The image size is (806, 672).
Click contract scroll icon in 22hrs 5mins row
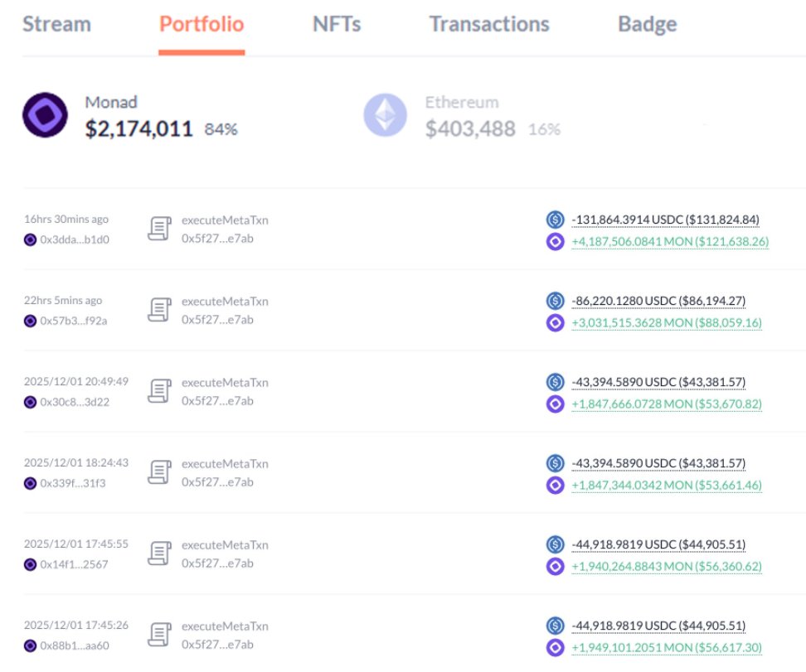tap(159, 310)
